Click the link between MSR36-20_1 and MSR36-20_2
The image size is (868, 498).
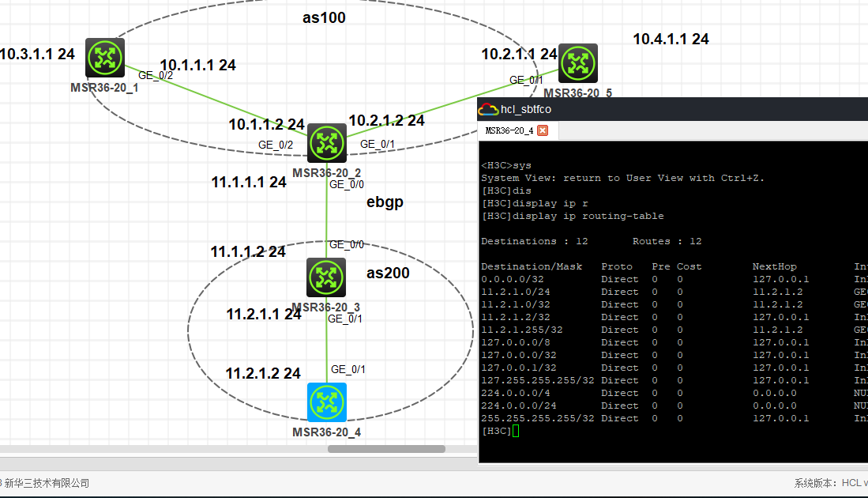pyautogui.click(x=216, y=101)
